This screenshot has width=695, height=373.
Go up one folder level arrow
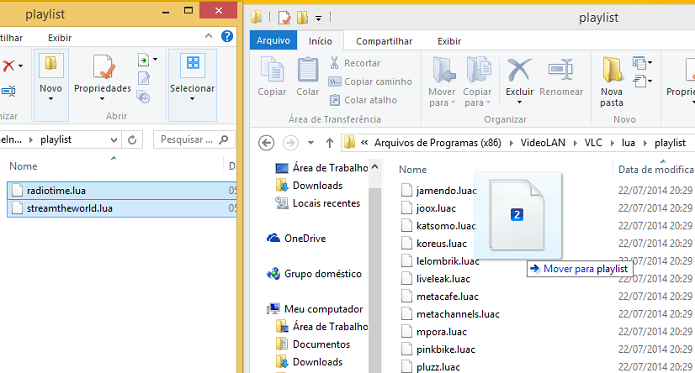(329, 143)
